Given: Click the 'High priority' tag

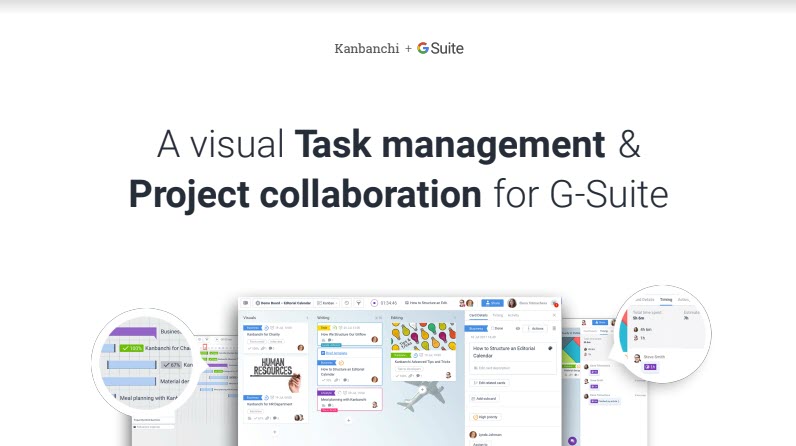Looking at the screenshot, I should [485, 417].
